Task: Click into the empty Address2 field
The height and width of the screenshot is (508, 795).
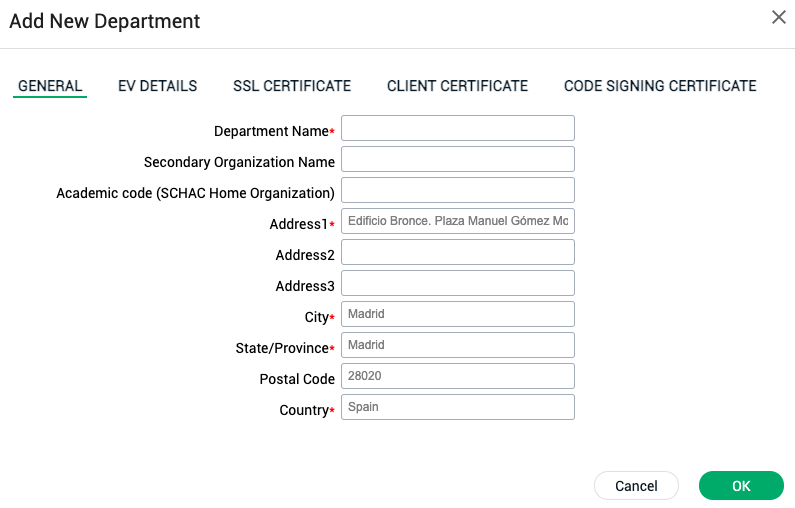Action: 458,252
